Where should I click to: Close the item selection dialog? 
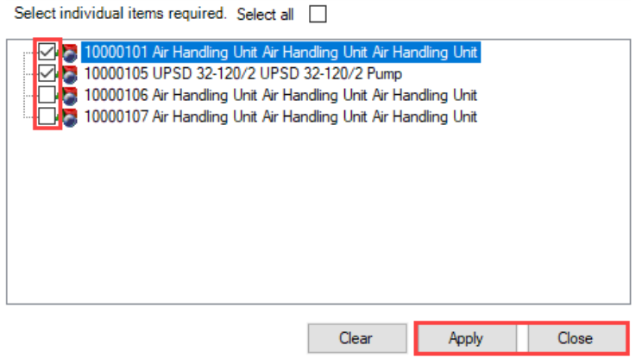[575, 338]
